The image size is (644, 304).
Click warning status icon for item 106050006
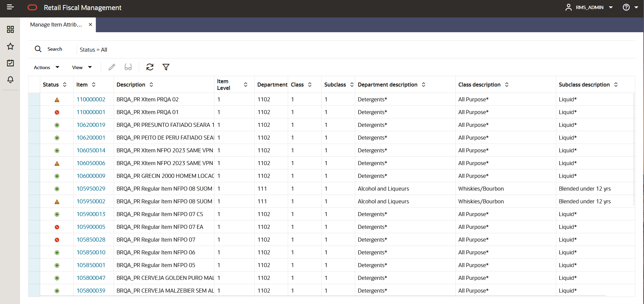57,163
